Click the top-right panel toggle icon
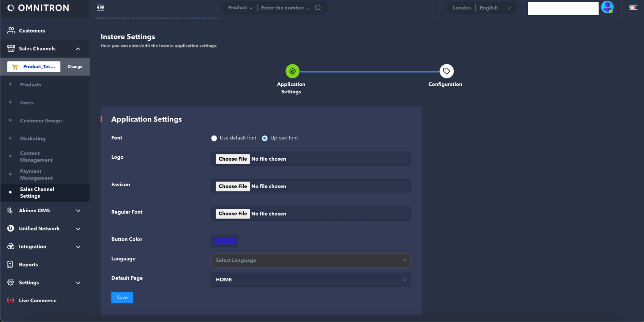644x322 pixels. tap(633, 8)
